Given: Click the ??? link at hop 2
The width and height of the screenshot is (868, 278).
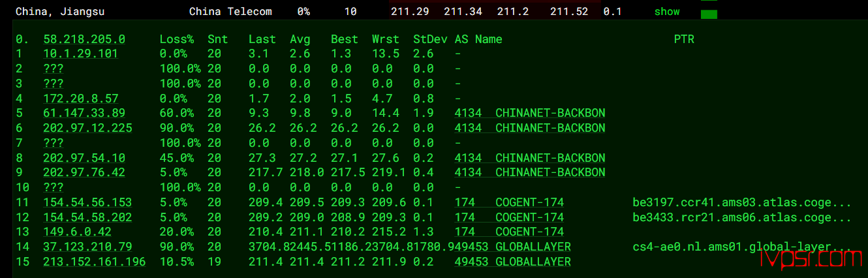Looking at the screenshot, I should coord(54,69).
